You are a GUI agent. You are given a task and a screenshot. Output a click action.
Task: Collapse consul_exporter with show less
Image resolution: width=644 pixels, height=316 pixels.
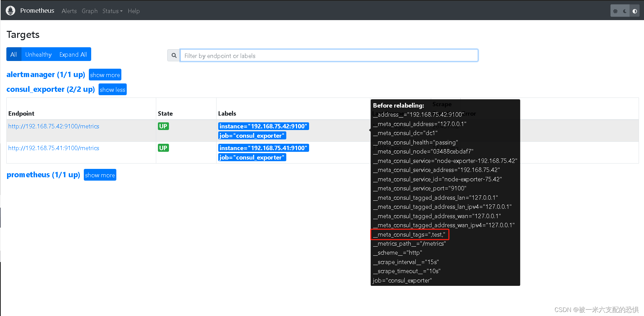[x=112, y=89]
